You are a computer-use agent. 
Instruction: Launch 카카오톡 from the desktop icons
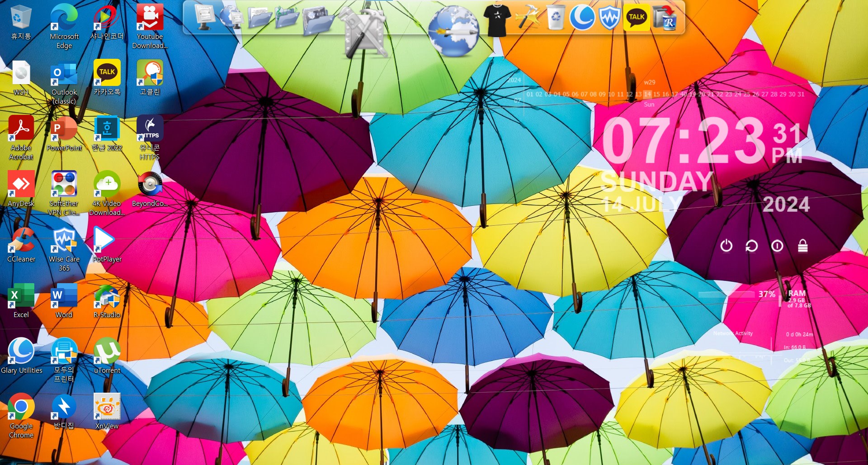pos(107,78)
